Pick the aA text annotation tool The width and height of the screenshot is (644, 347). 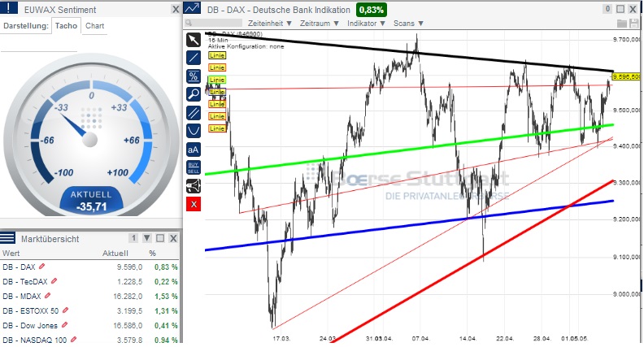pyautogui.click(x=194, y=150)
